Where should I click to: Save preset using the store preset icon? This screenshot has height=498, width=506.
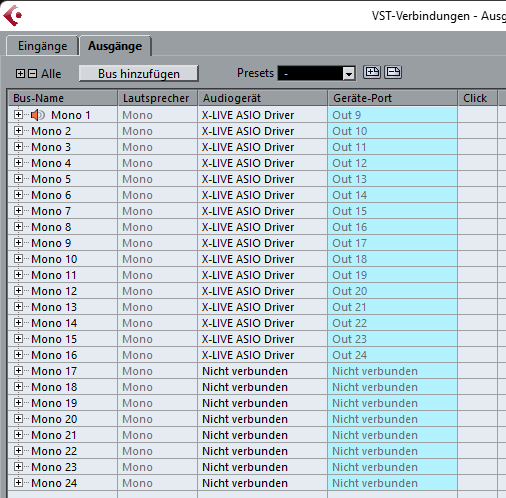(x=372, y=72)
